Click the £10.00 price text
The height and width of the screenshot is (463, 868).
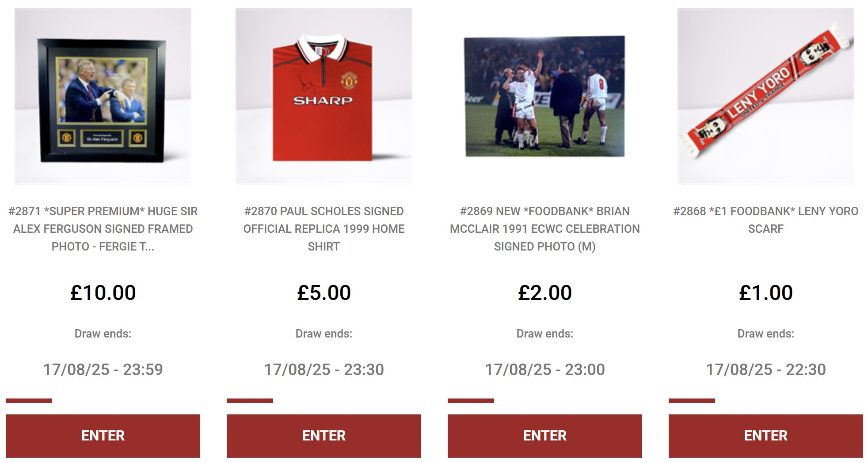coord(103,292)
